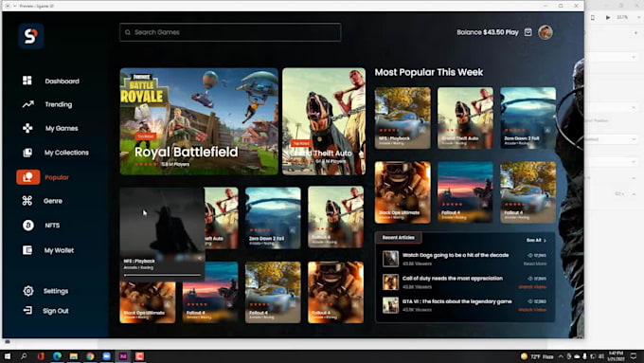Viewport: 644px width, 363px height.
Task: Click the NFTS coin icon
Action: coord(27,226)
